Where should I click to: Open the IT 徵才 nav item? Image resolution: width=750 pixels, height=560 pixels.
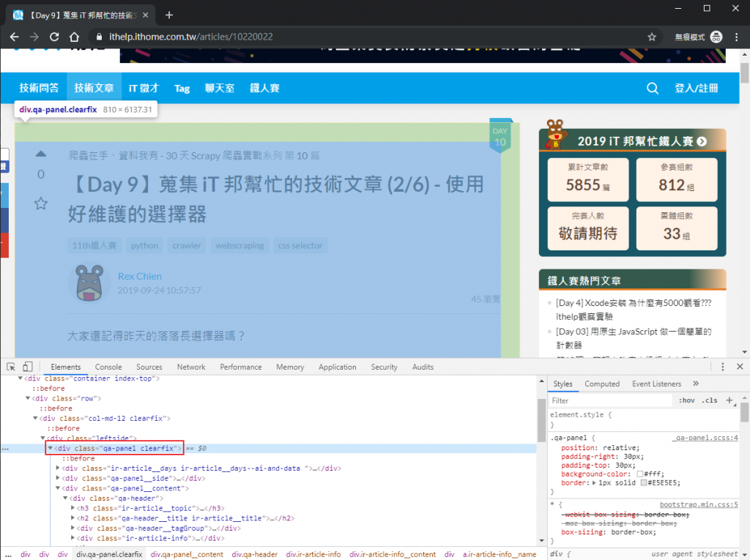[x=144, y=88]
